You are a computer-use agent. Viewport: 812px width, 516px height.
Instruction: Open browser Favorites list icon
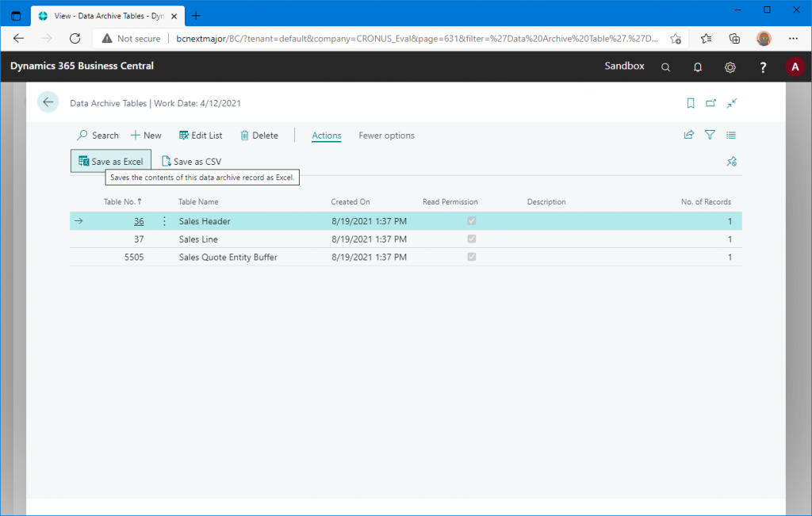tap(706, 38)
